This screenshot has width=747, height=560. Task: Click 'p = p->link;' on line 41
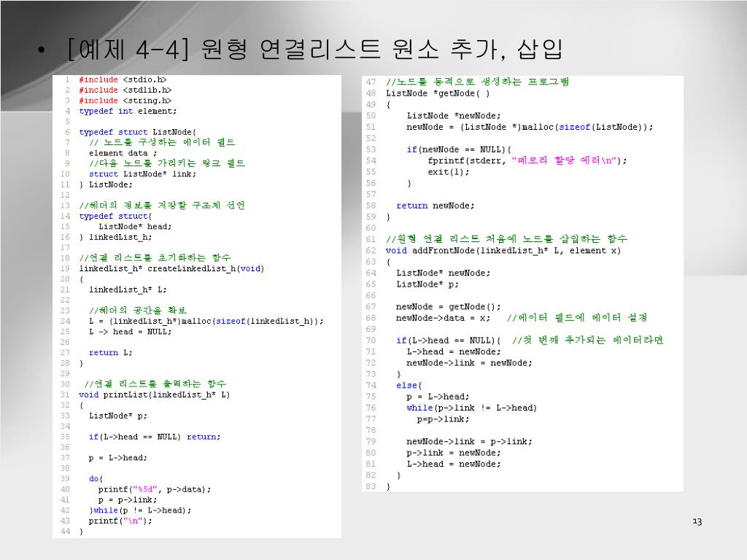point(128,499)
